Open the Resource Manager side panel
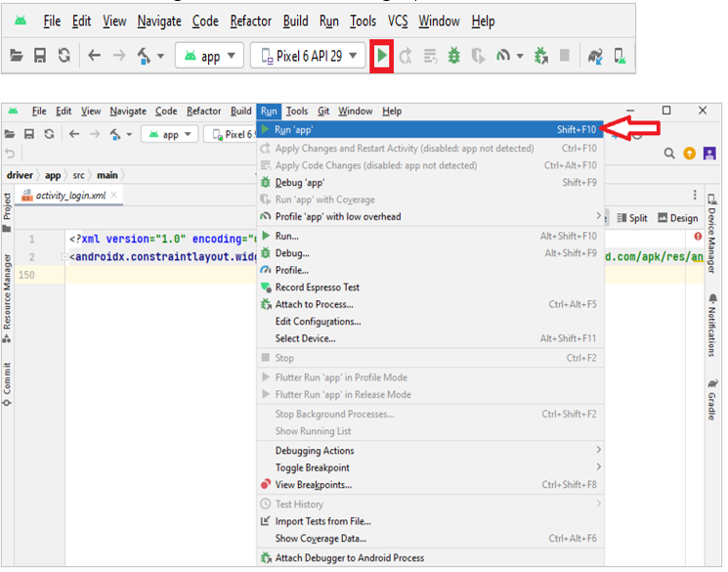The image size is (728, 572). click(7, 298)
